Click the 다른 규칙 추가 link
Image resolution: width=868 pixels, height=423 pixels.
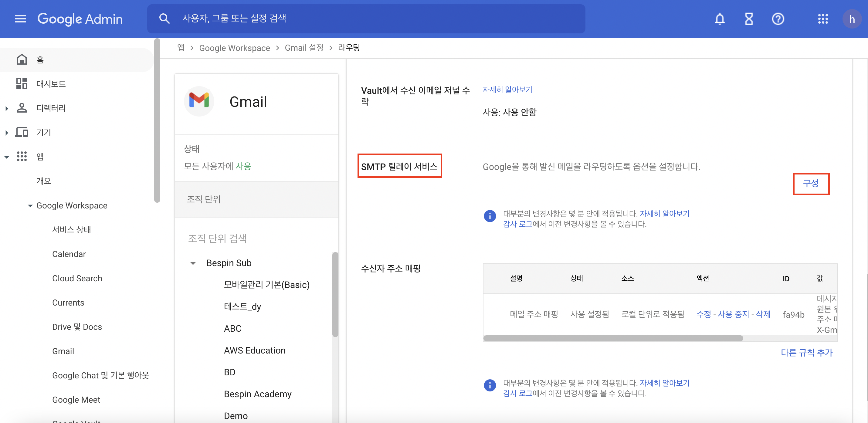806,353
